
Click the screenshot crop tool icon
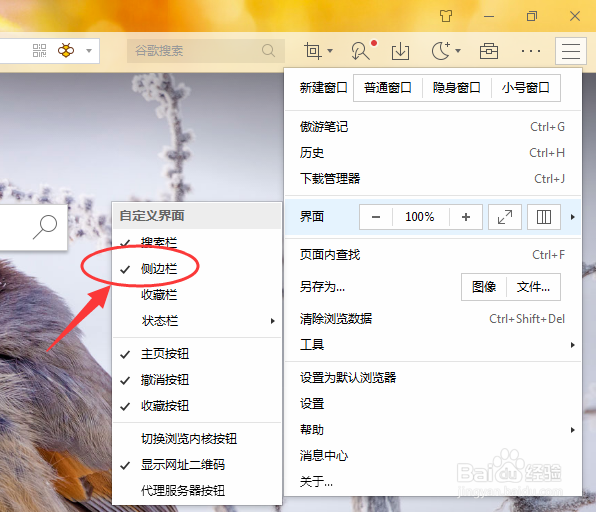pyautogui.click(x=312, y=51)
